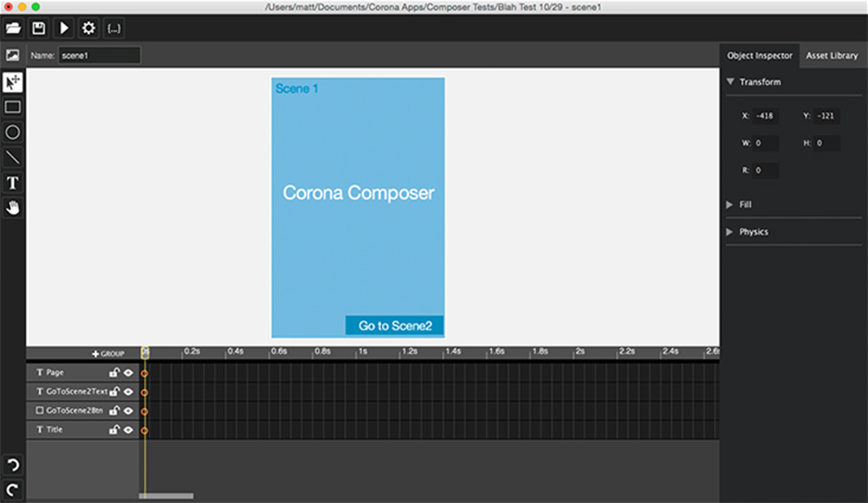Click the 1s mark on the timeline ruler

pyautogui.click(x=363, y=352)
